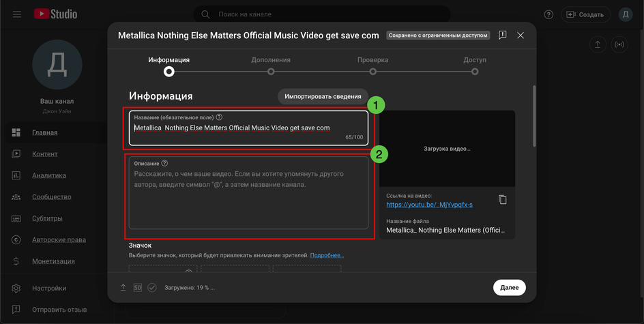The image size is (644, 324).
Task: Open the help question mark icon
Action: tap(548, 14)
